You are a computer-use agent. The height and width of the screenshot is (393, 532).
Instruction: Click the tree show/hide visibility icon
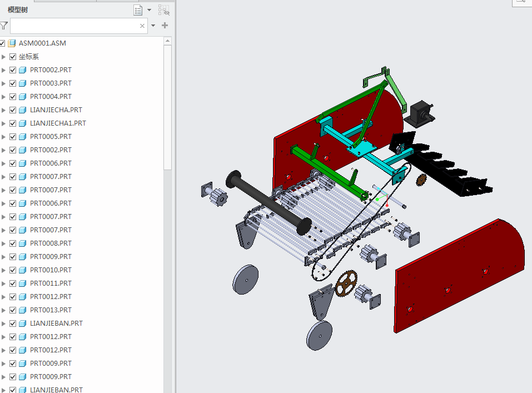[x=164, y=10]
